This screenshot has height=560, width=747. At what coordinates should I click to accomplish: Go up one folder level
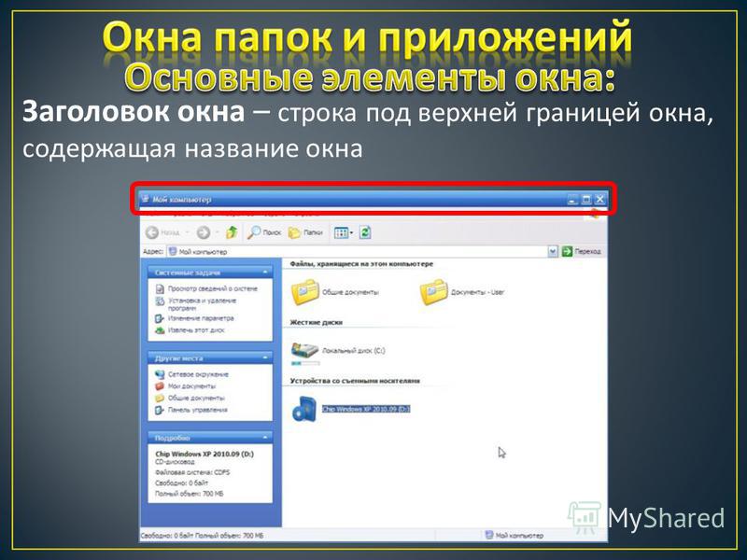(x=232, y=232)
